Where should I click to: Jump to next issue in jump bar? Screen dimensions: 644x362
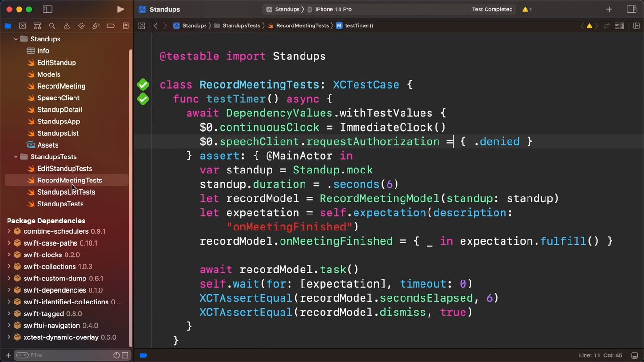pyautogui.click(x=596, y=26)
